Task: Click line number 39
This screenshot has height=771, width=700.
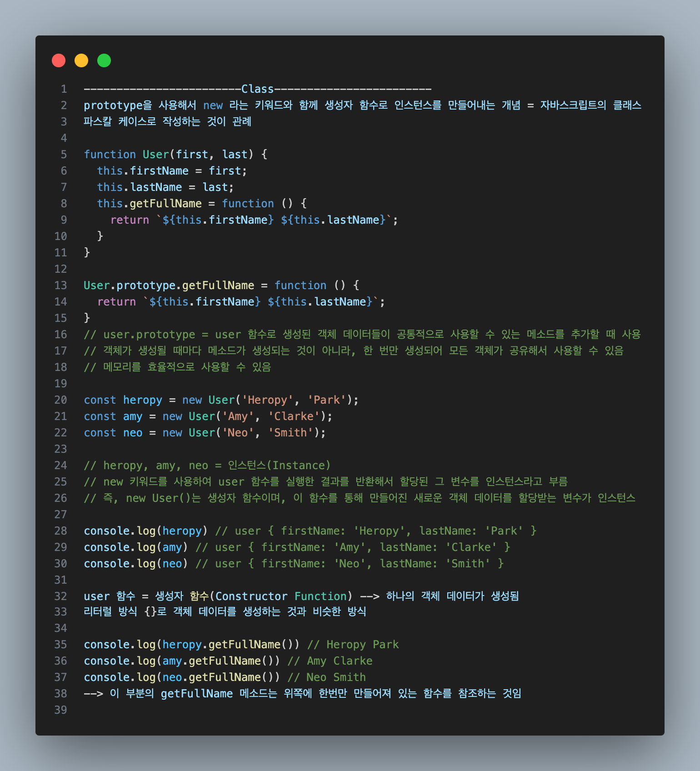Action: coord(61,710)
